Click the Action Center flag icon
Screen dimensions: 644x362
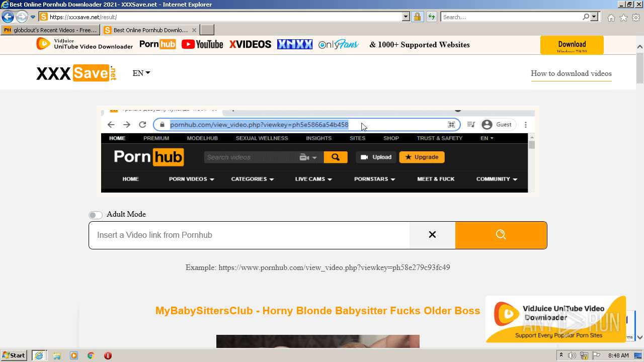click(596, 355)
